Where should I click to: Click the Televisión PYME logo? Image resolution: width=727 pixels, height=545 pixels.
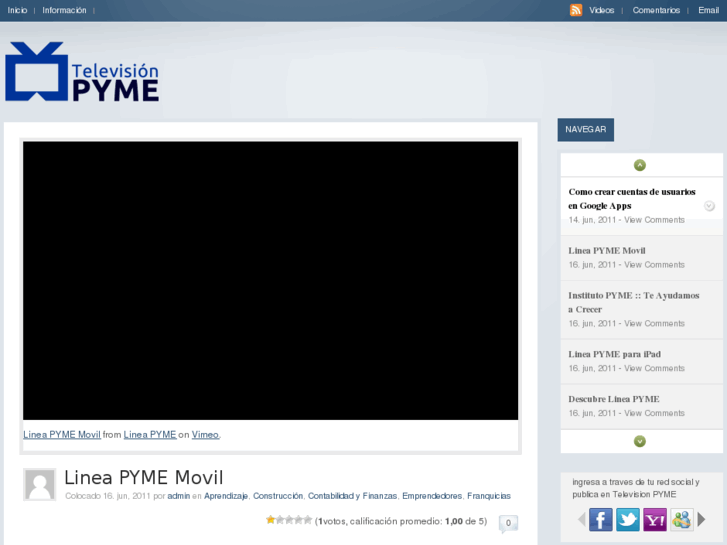click(82, 71)
